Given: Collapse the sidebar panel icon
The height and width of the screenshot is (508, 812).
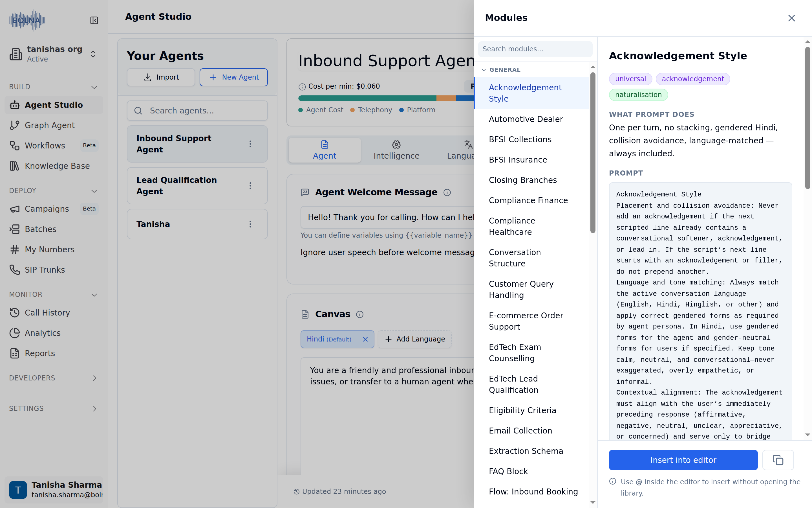Looking at the screenshot, I should [x=94, y=21].
